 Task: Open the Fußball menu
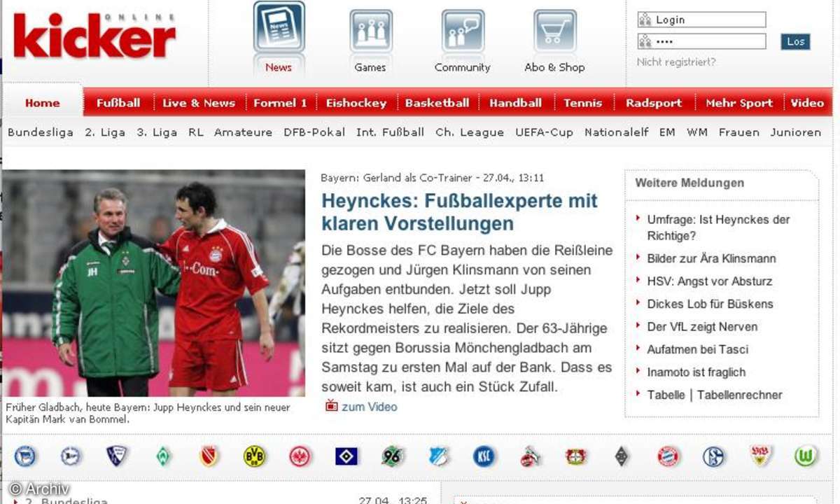[118, 103]
